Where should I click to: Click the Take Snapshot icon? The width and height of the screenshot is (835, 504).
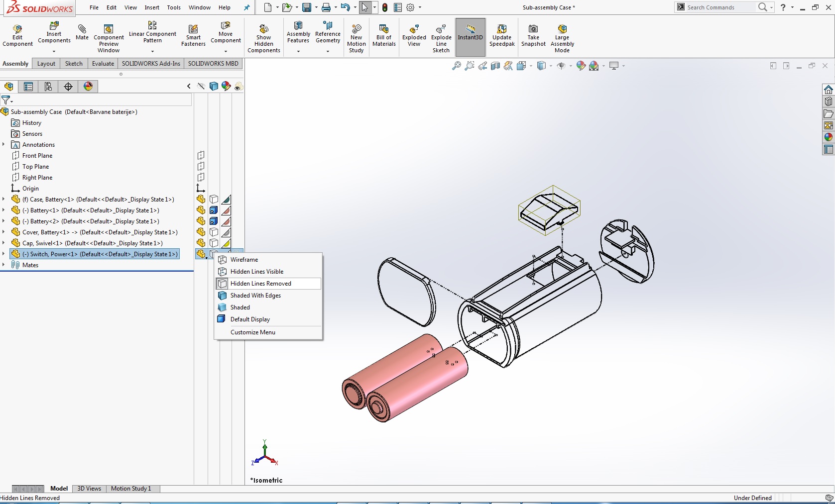click(533, 35)
